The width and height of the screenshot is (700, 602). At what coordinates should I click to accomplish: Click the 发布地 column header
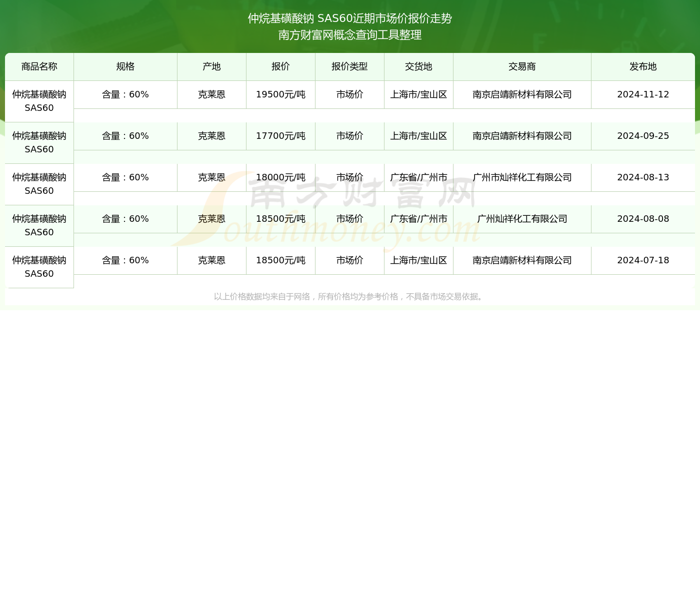pos(643,66)
